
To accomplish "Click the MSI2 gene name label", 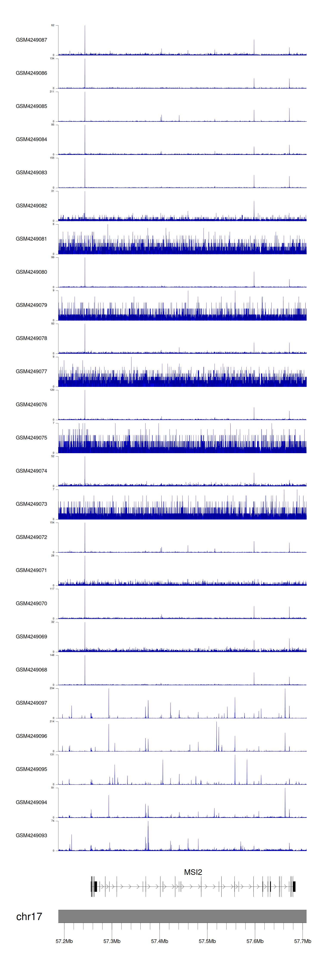I will click(x=193, y=872).
